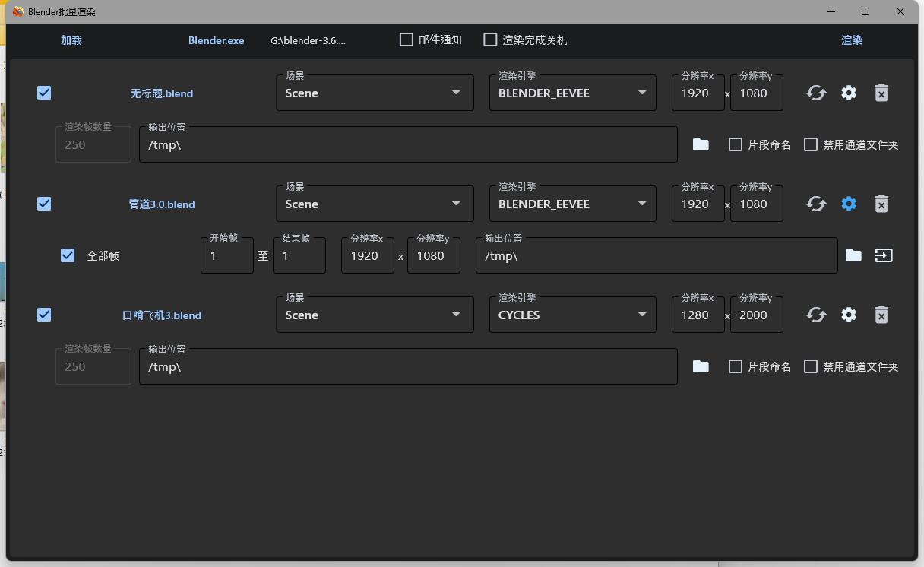Open the 场景 dropdown for 无标题.blend
The image size is (924, 567).
(x=375, y=93)
